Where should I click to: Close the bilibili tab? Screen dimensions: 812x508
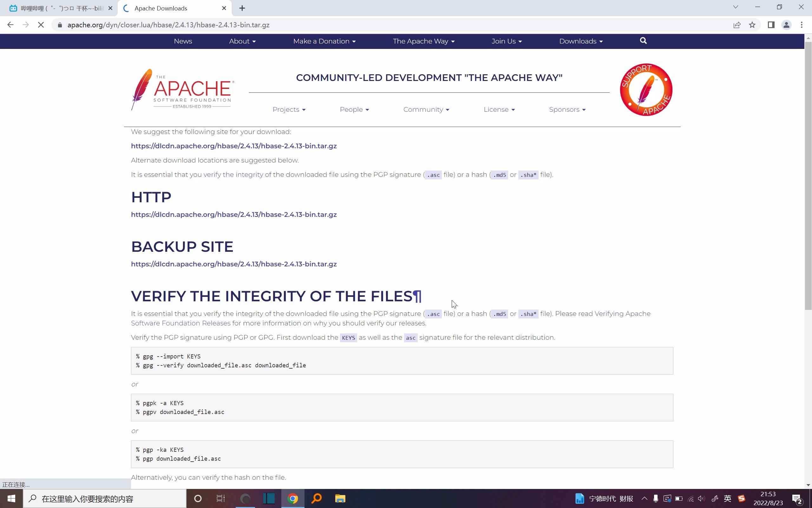[x=110, y=8]
